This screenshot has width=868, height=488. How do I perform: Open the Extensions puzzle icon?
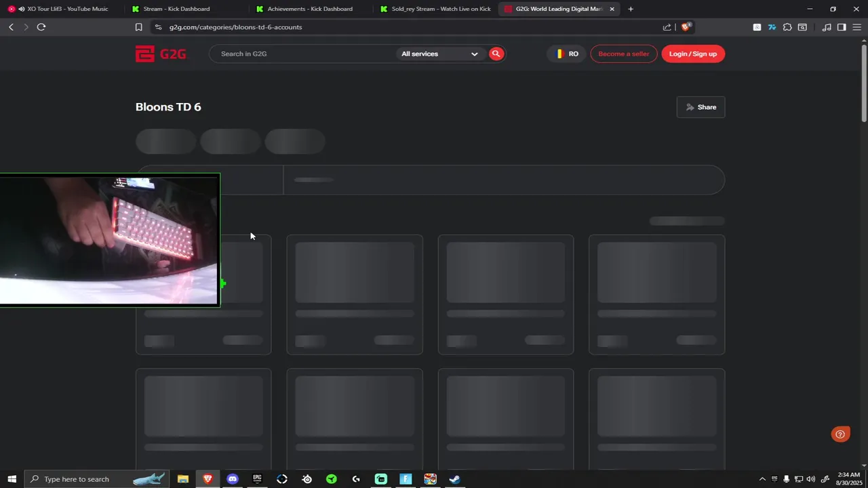pyautogui.click(x=787, y=27)
